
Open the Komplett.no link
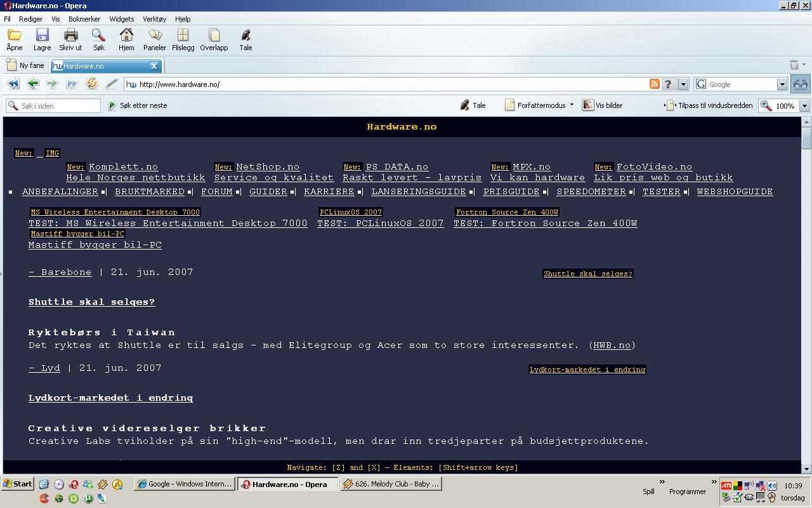(123, 167)
